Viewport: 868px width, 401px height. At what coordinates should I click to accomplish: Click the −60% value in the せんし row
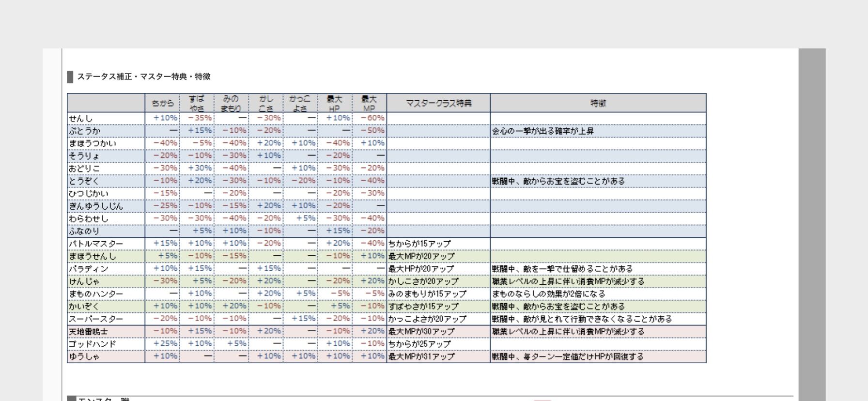[372, 118]
